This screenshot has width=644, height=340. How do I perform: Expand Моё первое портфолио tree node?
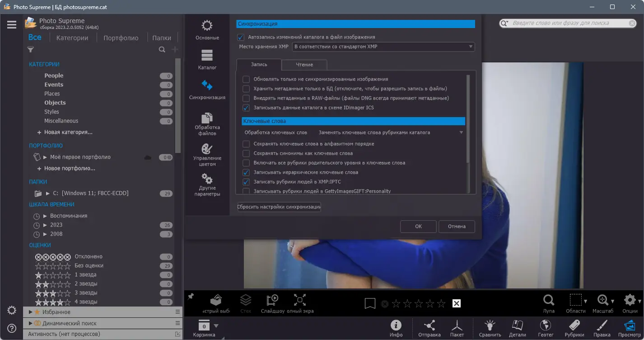[x=45, y=157]
